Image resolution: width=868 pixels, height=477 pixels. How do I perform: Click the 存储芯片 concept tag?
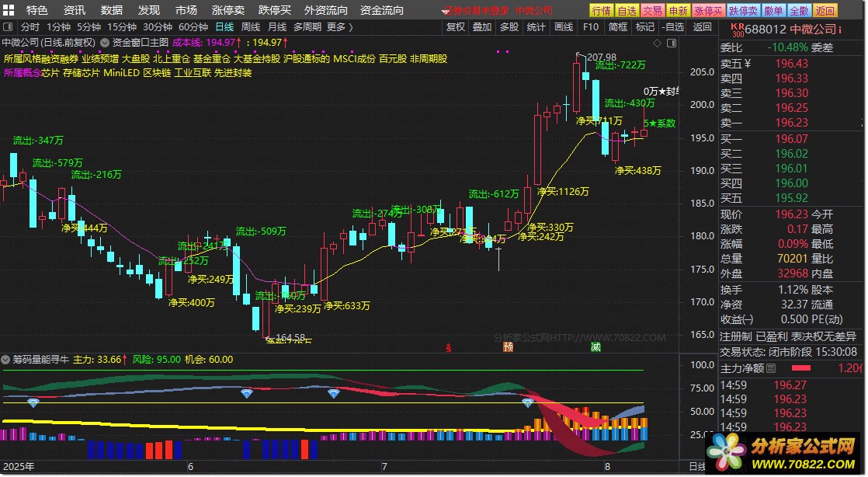82,72
